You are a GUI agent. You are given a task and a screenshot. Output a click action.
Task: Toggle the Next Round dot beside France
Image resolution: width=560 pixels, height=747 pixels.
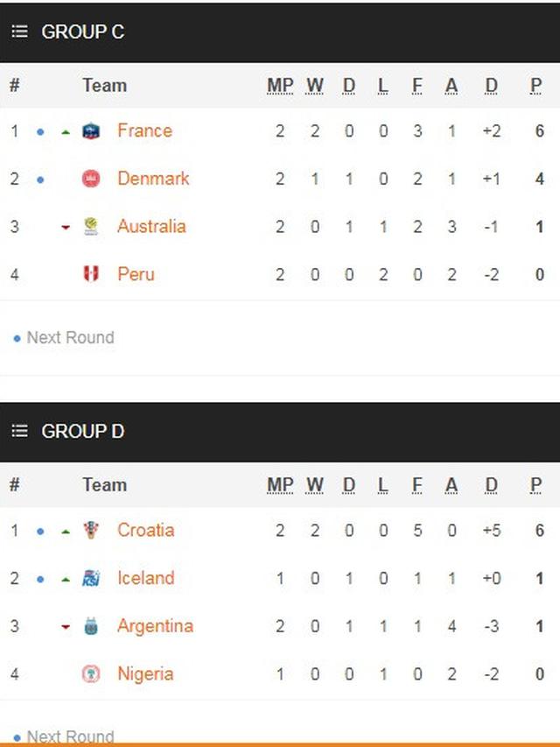tap(40, 130)
